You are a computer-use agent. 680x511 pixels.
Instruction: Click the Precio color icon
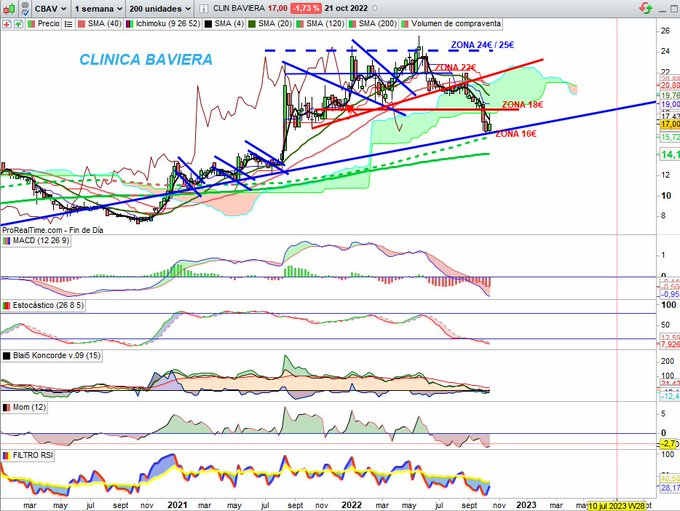pyautogui.click(x=31, y=24)
